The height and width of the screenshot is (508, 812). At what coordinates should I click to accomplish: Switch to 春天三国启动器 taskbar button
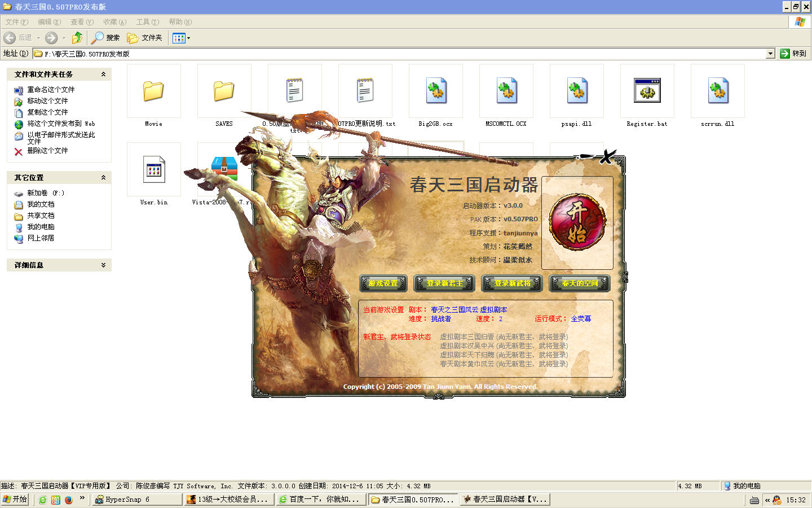[505, 500]
